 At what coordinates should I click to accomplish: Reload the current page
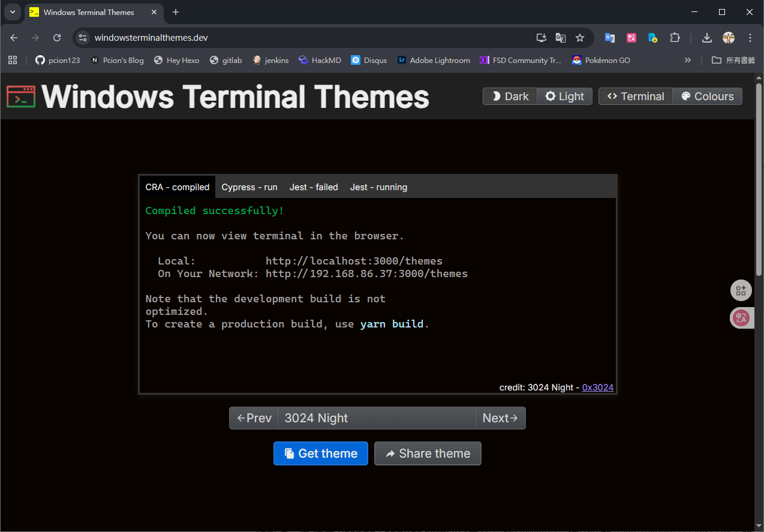pos(57,38)
